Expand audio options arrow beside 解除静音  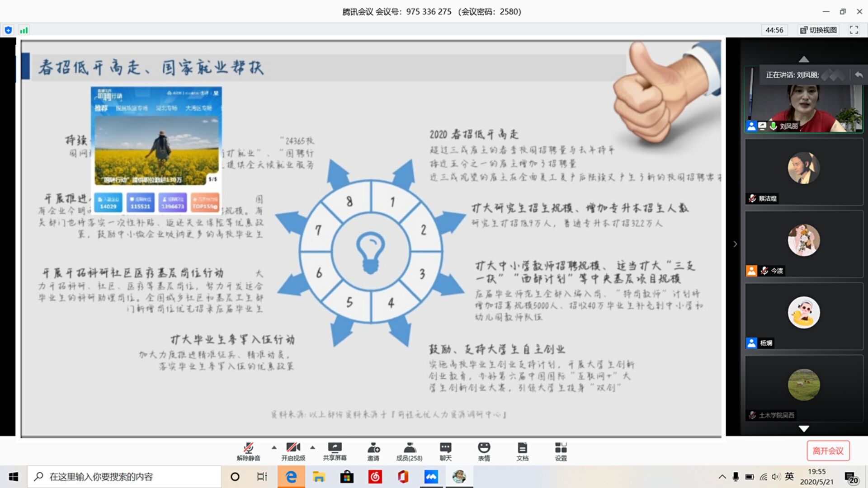(274, 447)
